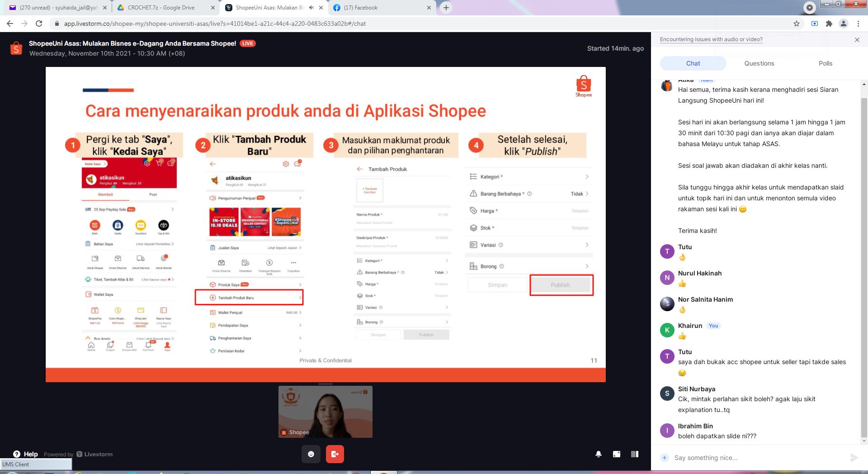Open the Chrome three-dot menu
The width and height of the screenshot is (868, 474).
click(858, 24)
